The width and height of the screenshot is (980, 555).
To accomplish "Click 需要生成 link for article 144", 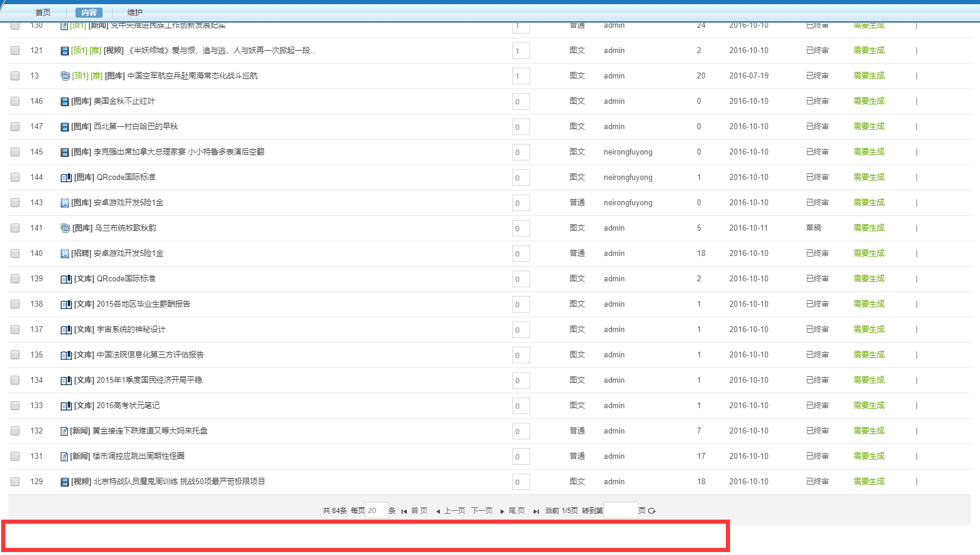I will coord(869,178).
